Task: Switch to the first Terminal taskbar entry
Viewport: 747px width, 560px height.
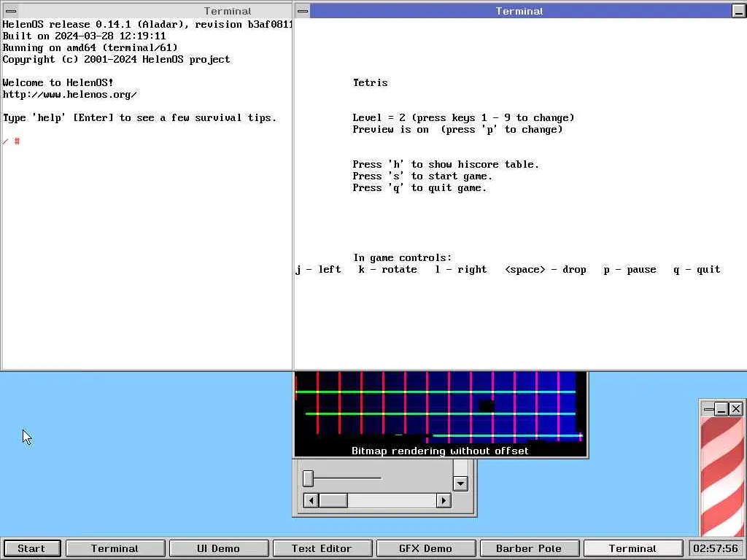Action: tap(115, 548)
